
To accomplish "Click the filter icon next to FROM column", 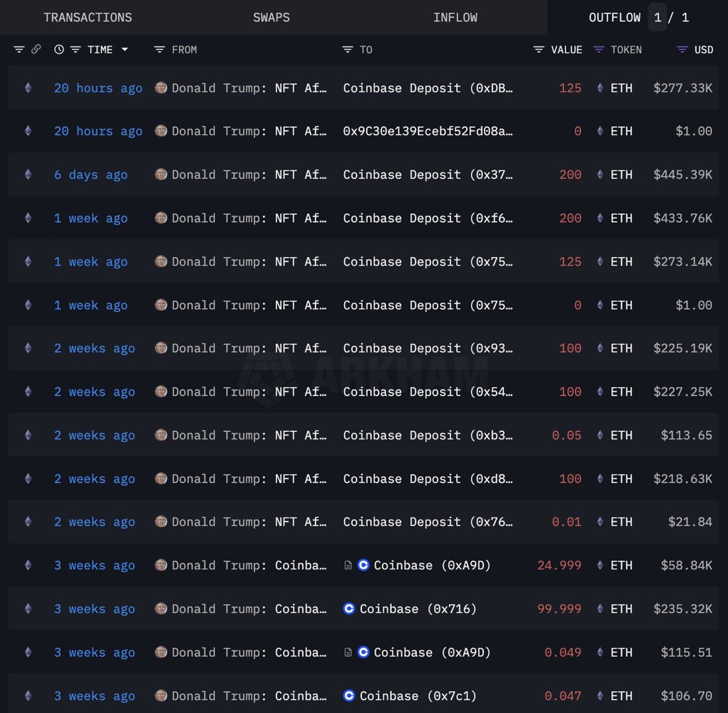I will 159,50.
